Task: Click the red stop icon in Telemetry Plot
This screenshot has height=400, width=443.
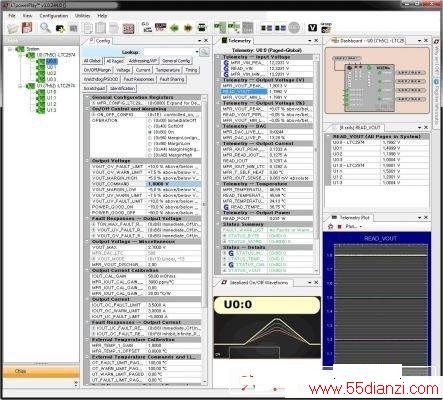Action: pos(340,226)
